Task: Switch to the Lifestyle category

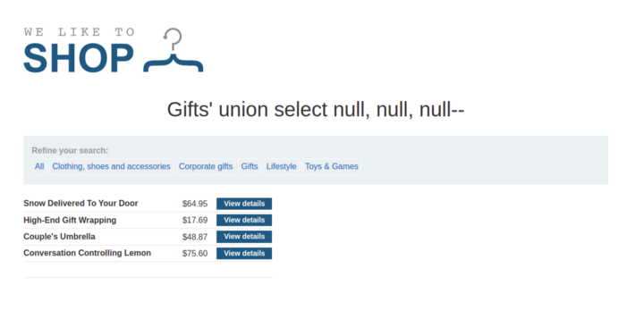Action: [x=282, y=166]
